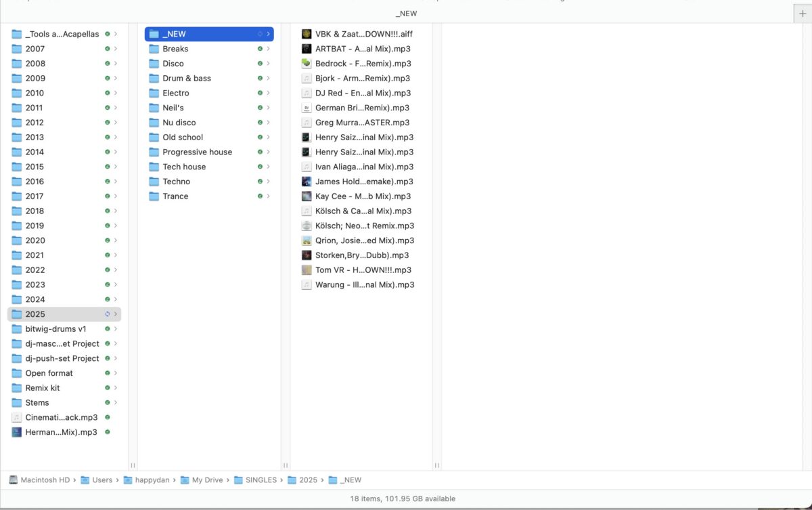Click the Kay Cee album art thumbnail
Screen dimensions: 812x510
point(306,196)
